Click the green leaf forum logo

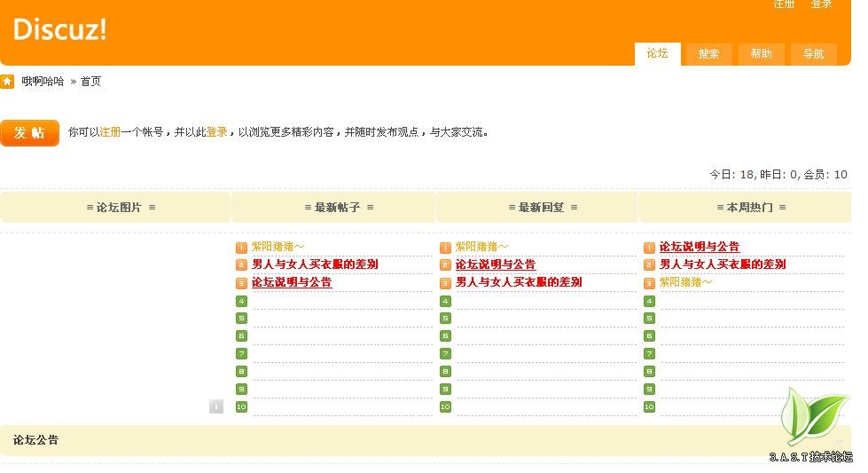tap(813, 420)
